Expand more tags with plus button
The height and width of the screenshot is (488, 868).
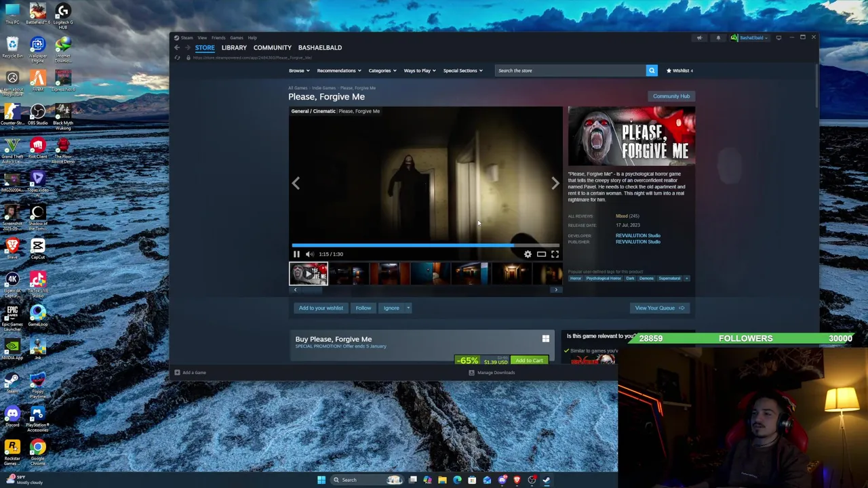[x=686, y=279]
